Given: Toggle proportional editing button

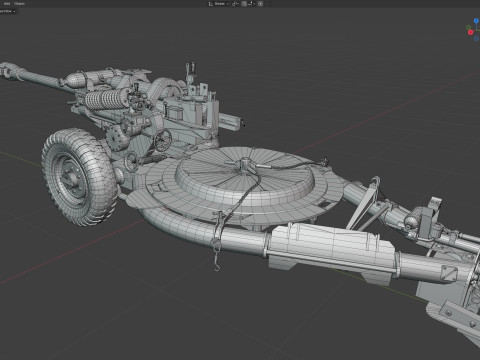Looking at the screenshot, I should tap(260, 4).
